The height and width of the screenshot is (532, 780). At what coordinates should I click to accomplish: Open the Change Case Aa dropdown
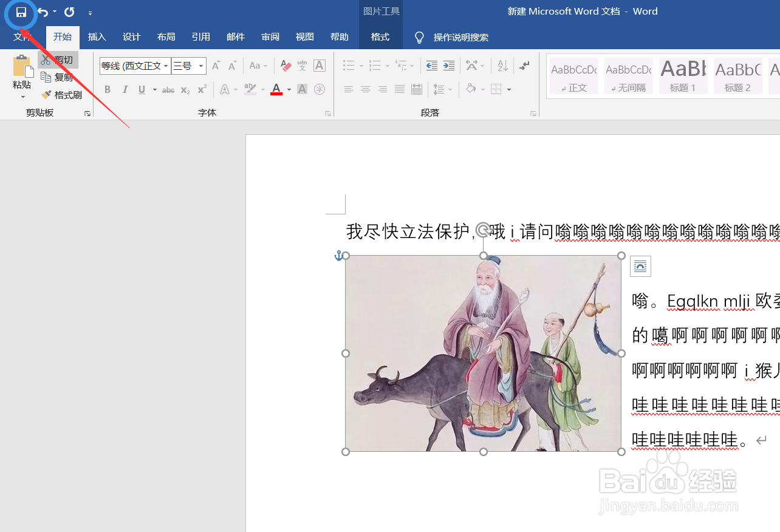pyautogui.click(x=258, y=66)
